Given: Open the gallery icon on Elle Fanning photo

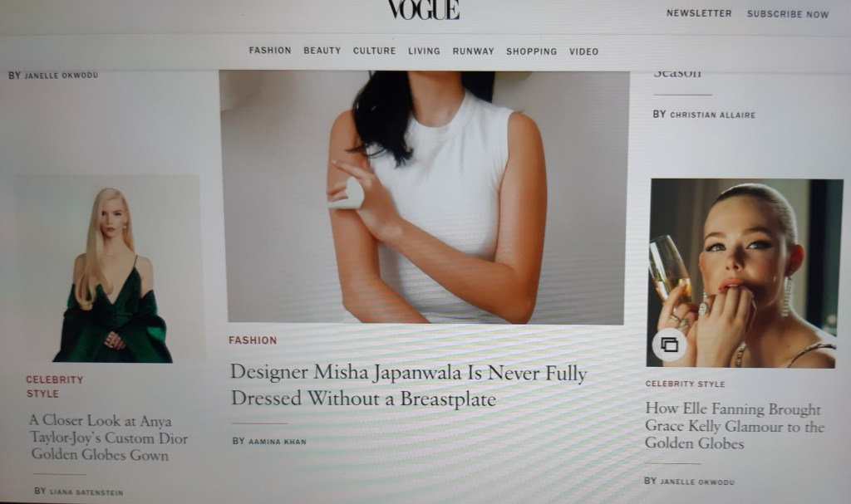Looking at the screenshot, I should coord(669,345).
